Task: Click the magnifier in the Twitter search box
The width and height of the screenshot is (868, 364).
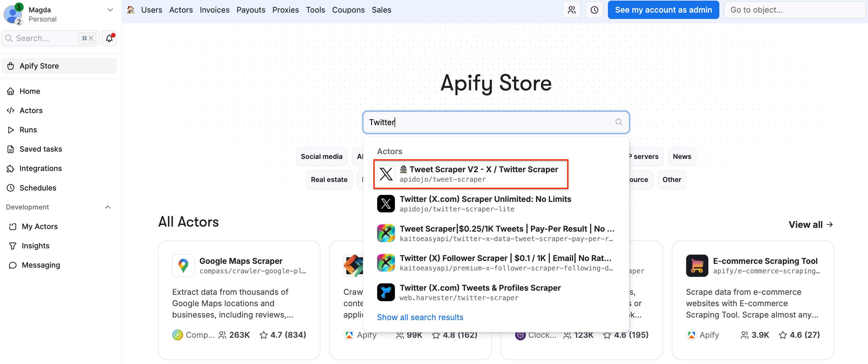Action: click(619, 122)
